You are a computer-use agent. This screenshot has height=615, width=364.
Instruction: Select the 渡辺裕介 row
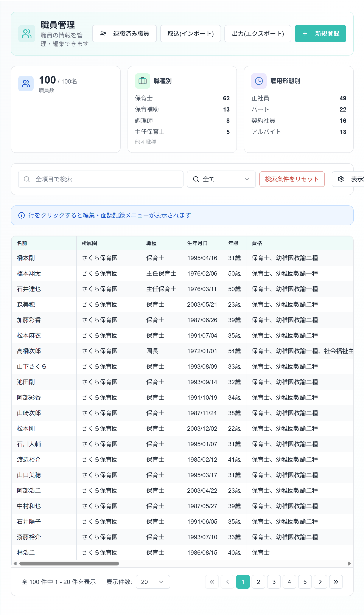tap(182, 460)
